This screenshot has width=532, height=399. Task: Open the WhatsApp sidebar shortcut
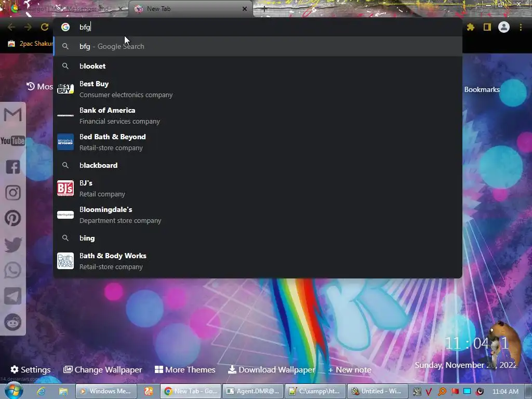tap(13, 270)
